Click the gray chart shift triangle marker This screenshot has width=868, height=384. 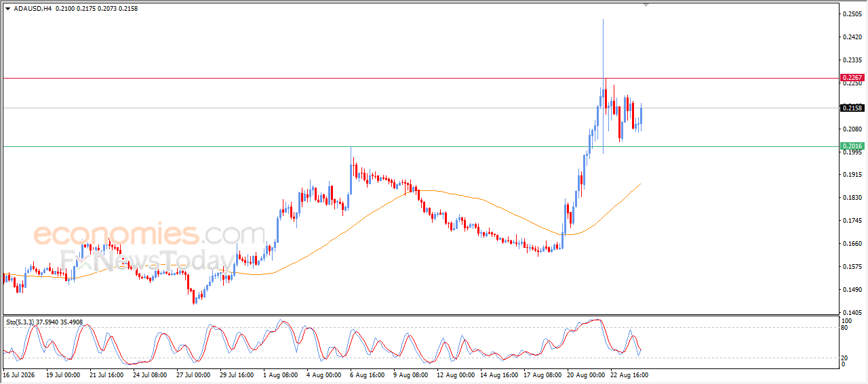[x=646, y=5]
